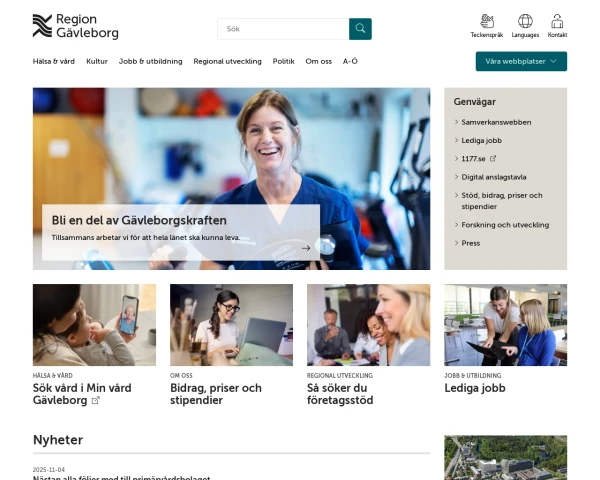Open the A-Ö index menu item

coord(350,61)
